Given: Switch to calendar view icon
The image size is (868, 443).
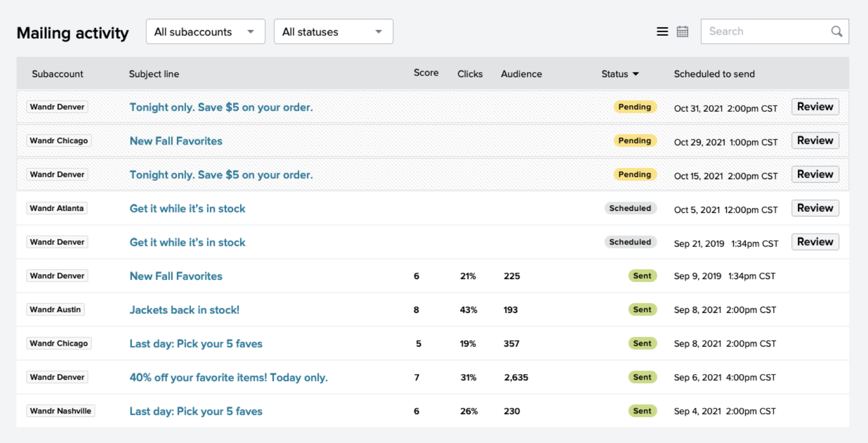Looking at the screenshot, I should pyautogui.click(x=682, y=32).
